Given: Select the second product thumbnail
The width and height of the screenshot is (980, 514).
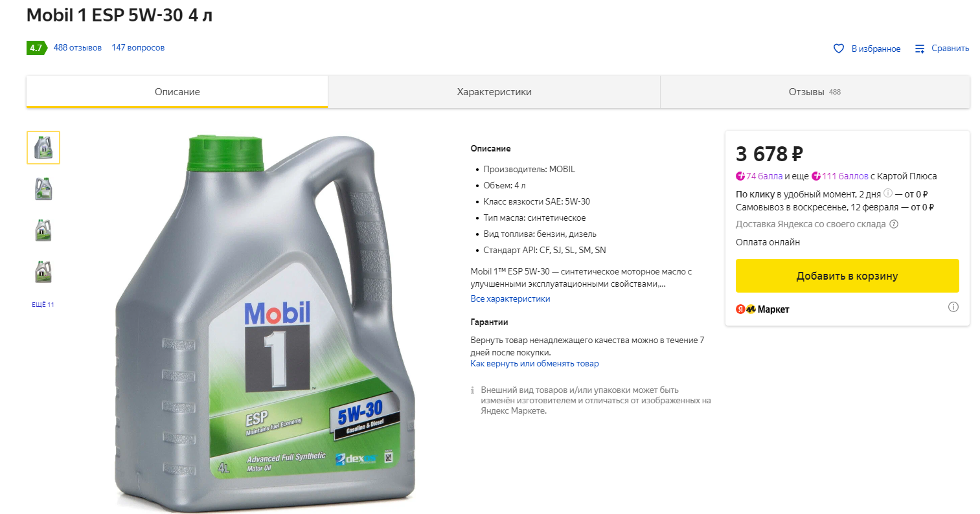Looking at the screenshot, I should tap(43, 189).
